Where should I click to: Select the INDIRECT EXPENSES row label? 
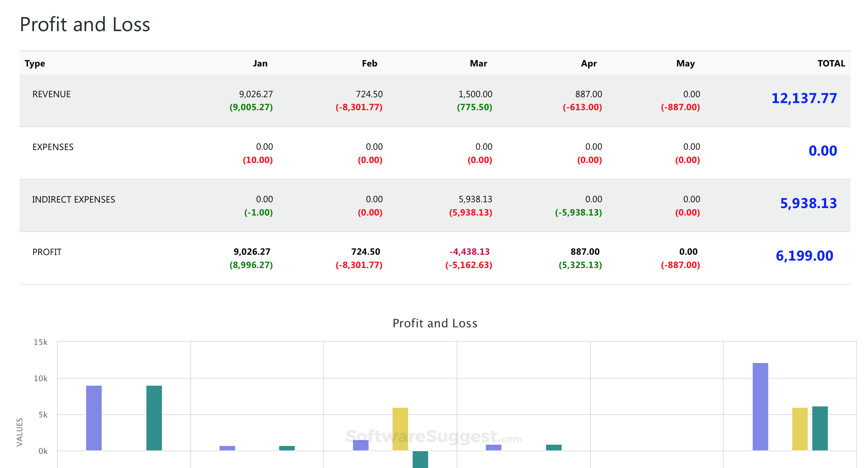74,199
